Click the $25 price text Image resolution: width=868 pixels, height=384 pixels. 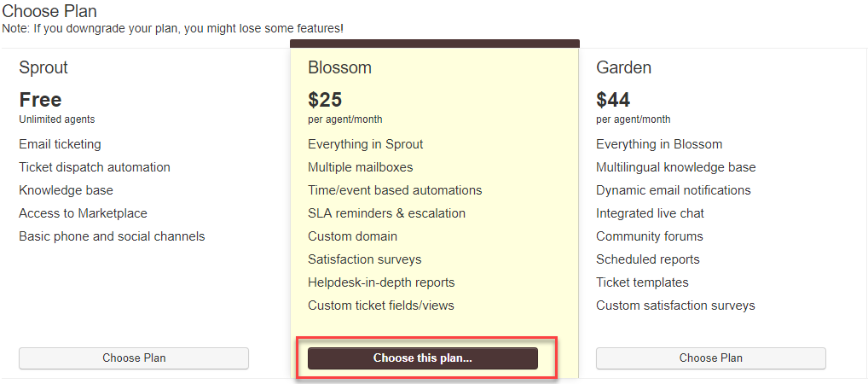pyautogui.click(x=325, y=100)
